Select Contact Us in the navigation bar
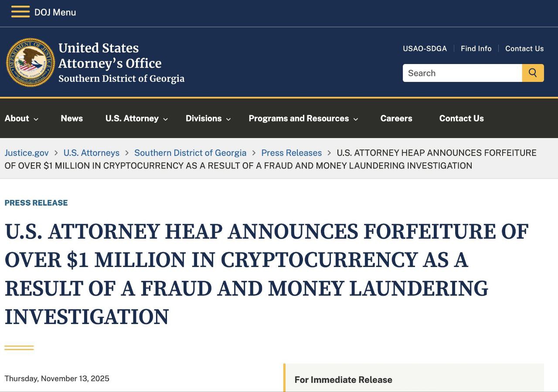The image size is (558, 392). [461, 118]
